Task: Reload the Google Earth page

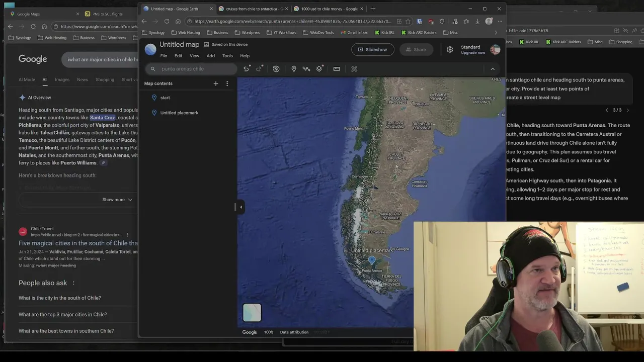Action: pos(167,21)
